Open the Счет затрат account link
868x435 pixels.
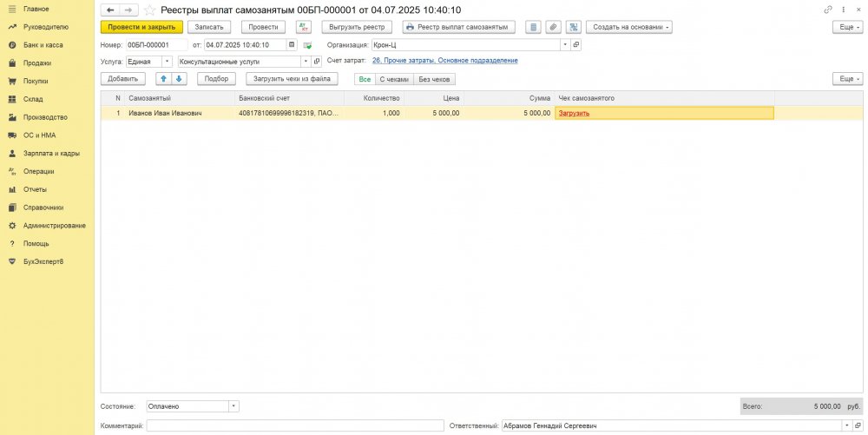tap(444, 61)
